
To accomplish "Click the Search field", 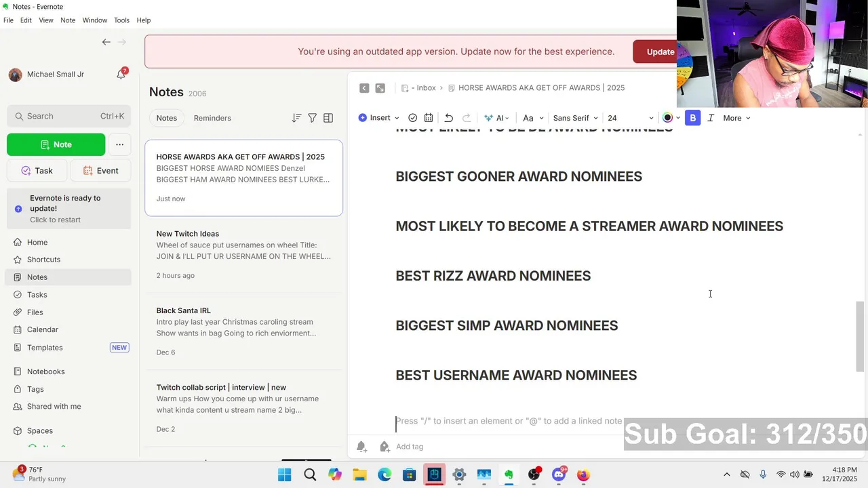I will 68,117.
